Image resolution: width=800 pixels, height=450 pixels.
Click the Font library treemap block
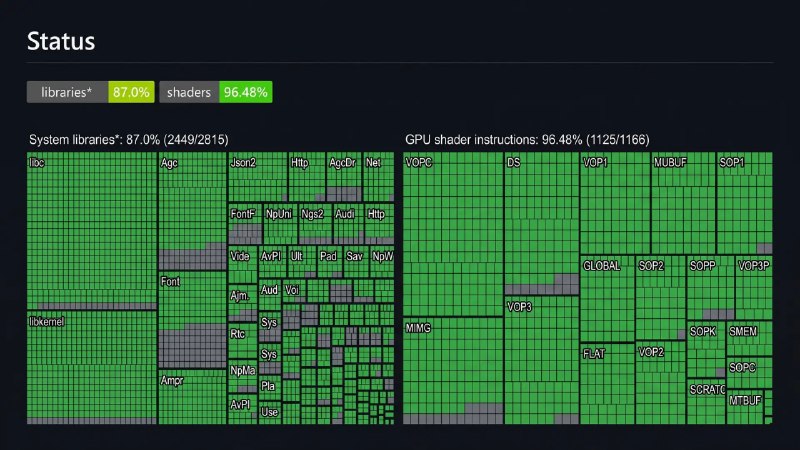tap(192, 320)
